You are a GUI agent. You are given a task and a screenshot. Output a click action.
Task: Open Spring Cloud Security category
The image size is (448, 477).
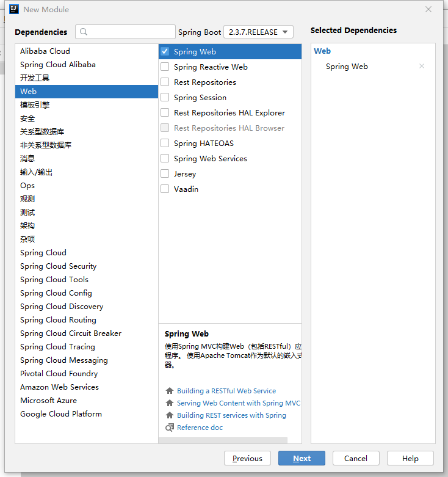pyautogui.click(x=87, y=266)
